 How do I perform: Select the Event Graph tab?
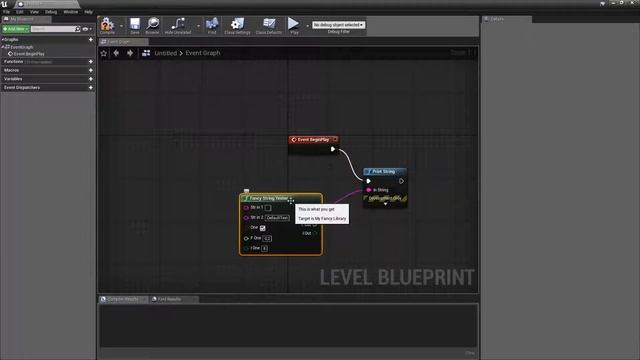pyautogui.click(x=124, y=42)
